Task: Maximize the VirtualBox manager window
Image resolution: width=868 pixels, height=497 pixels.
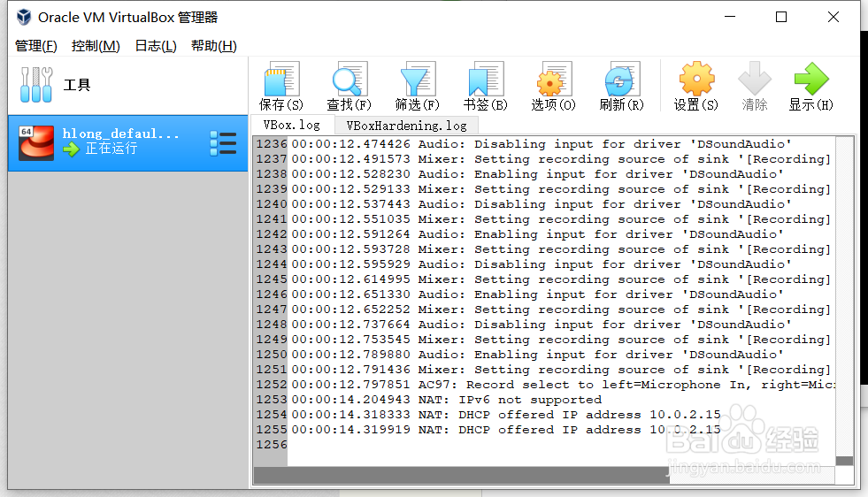Action: (x=781, y=17)
